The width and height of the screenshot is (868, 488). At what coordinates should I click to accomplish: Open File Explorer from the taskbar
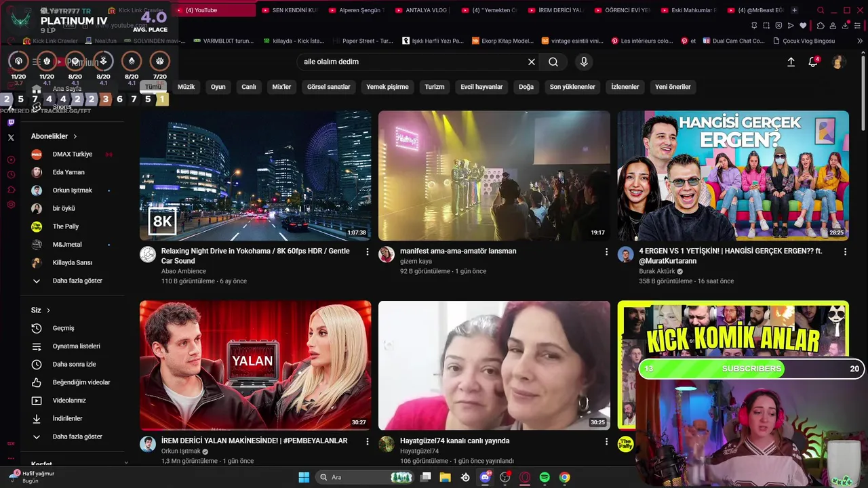click(446, 477)
